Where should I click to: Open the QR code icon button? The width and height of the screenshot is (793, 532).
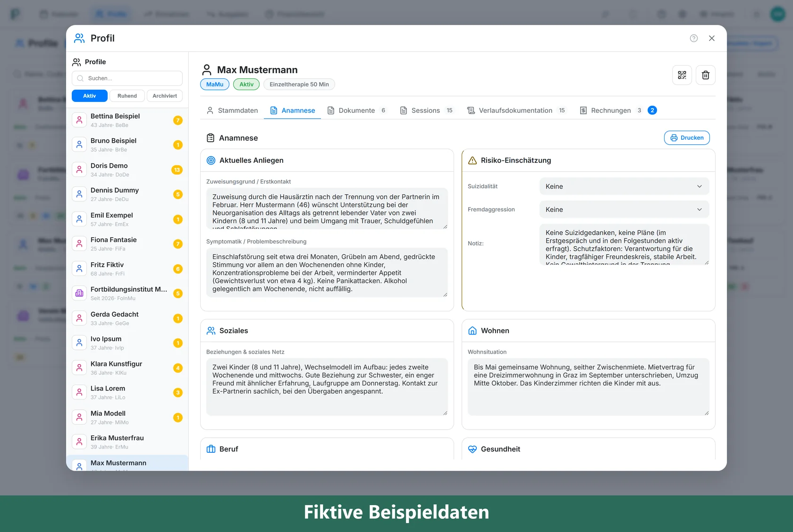(682, 75)
